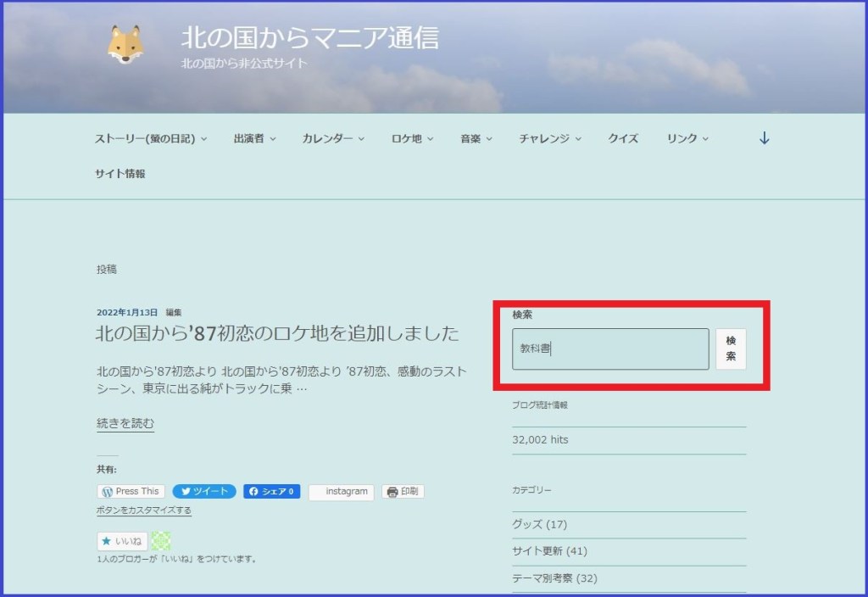This screenshot has height=597, width=868.
Task: Expand the 出演者 dropdown menu
Action: [254, 138]
